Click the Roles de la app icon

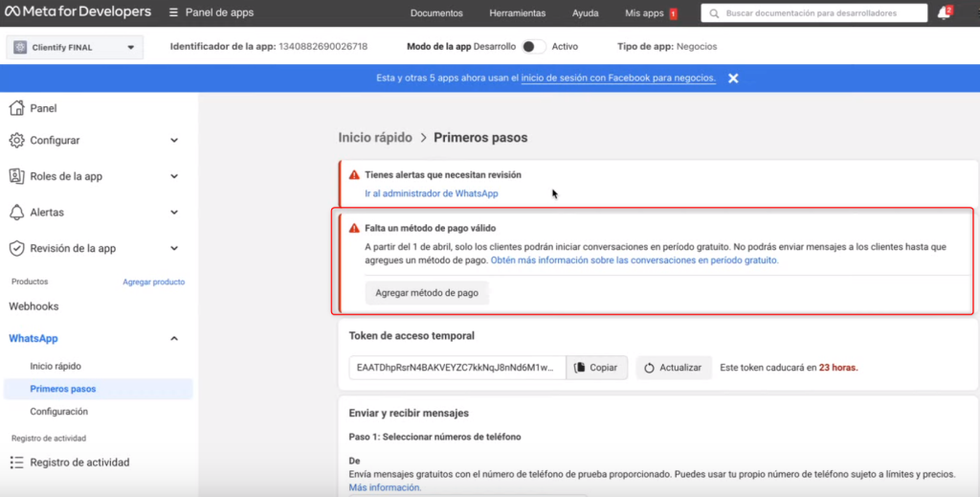click(17, 176)
